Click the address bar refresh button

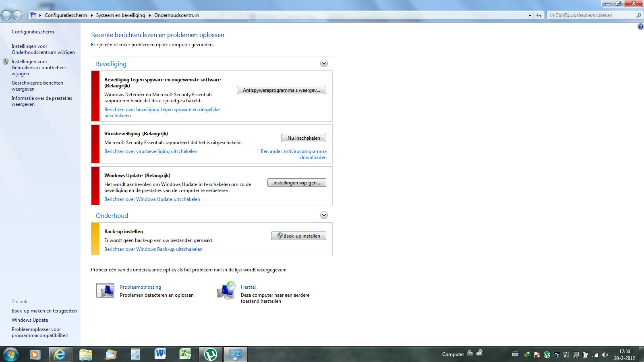pyautogui.click(x=539, y=15)
